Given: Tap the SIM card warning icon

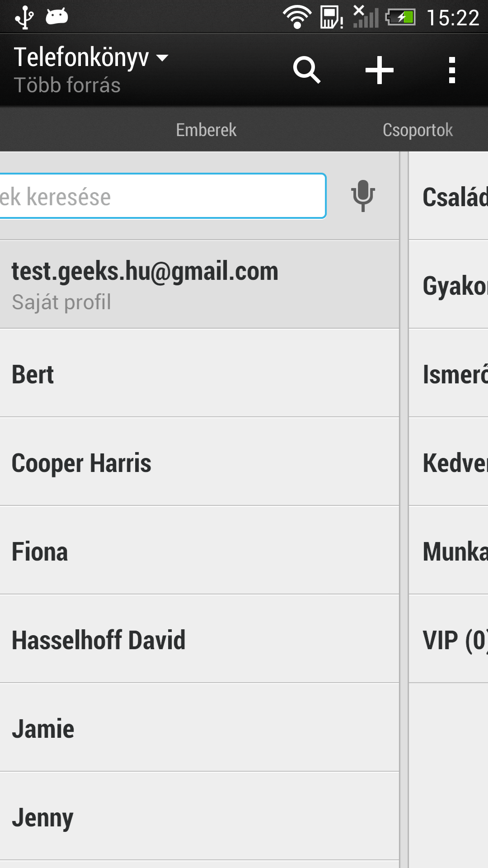Looking at the screenshot, I should (x=332, y=18).
